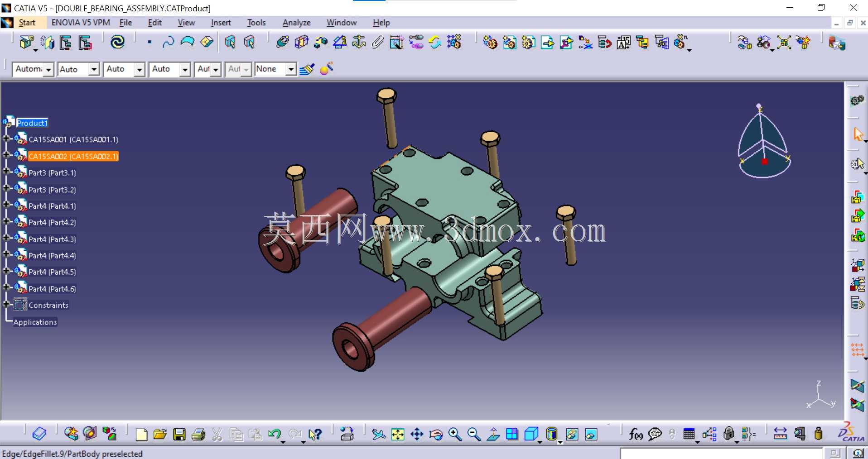Screen dimensions: 868x459
Task: Click the 3D compass in the viewport
Action: pos(764,142)
